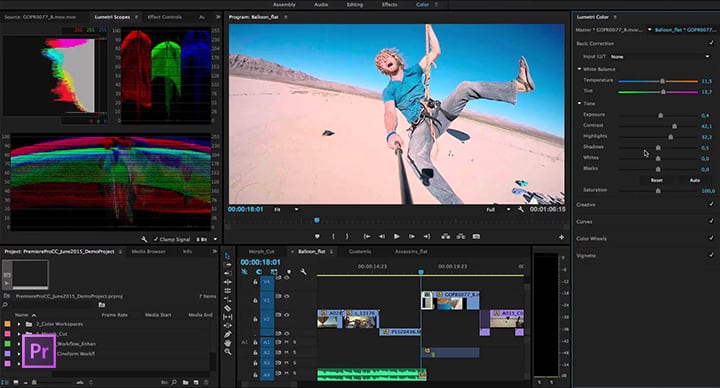Click the Add Marker icon in timeline header
Image resolution: width=720 pixels, height=388 pixels.
[x=288, y=272]
